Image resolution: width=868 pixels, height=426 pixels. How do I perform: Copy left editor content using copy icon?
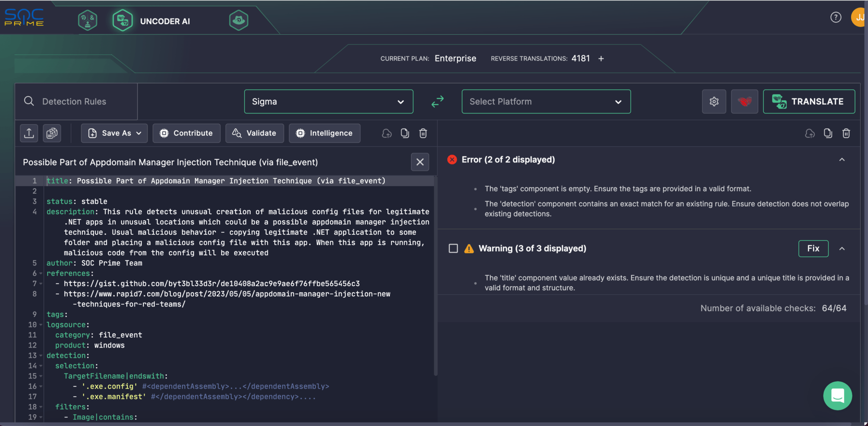(405, 134)
